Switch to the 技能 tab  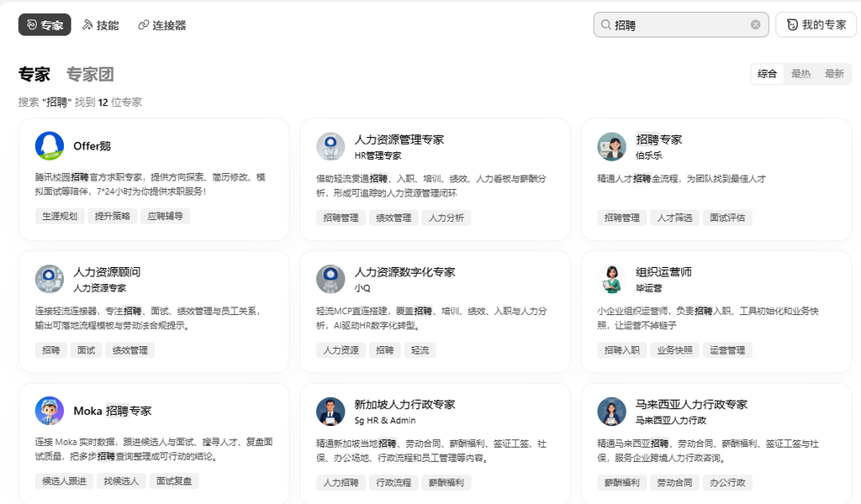click(x=101, y=24)
